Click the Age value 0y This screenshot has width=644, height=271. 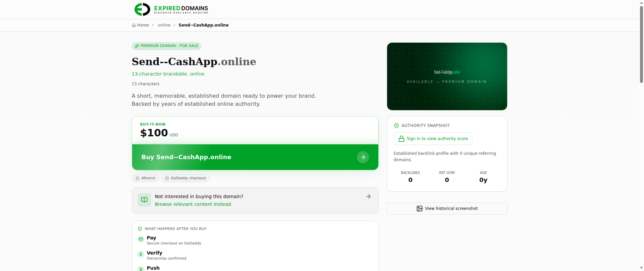tap(483, 180)
